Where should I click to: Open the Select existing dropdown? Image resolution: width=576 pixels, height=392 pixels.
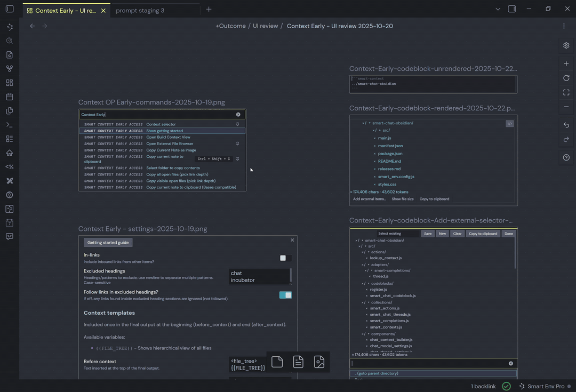click(397, 234)
